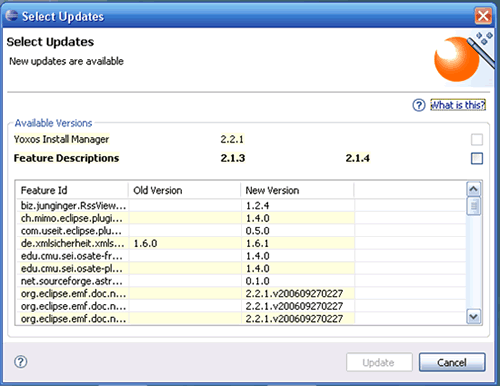This screenshot has width=500, height=386.
Task: Select the biz.junginger.RssView... row
Action: click(x=240, y=206)
